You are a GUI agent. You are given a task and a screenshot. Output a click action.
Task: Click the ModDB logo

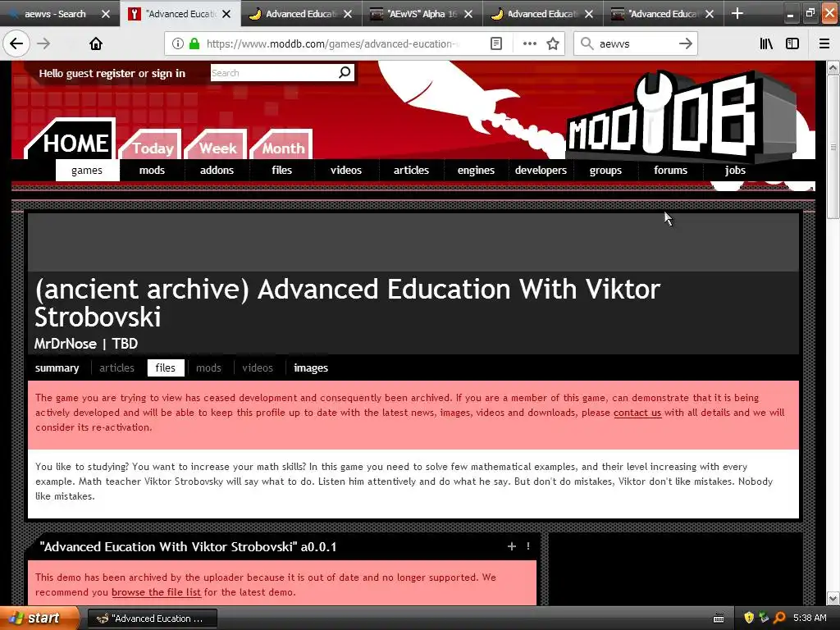tap(680, 115)
